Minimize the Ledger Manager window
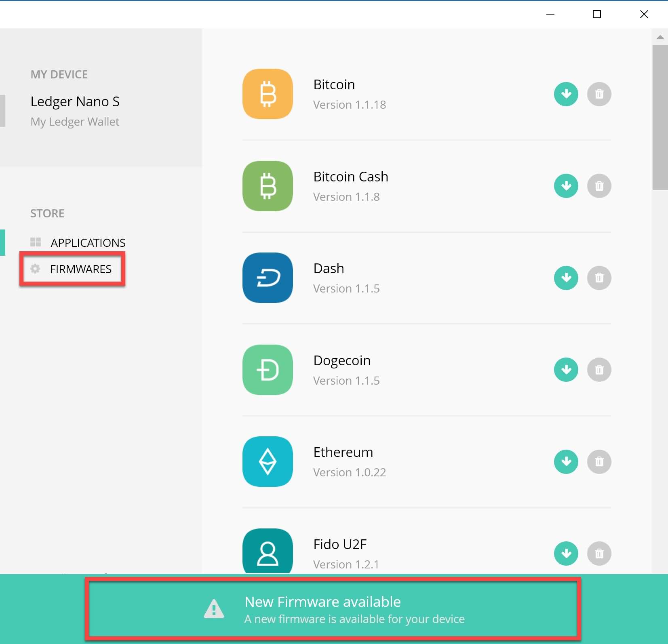This screenshot has width=668, height=644. 550,14
